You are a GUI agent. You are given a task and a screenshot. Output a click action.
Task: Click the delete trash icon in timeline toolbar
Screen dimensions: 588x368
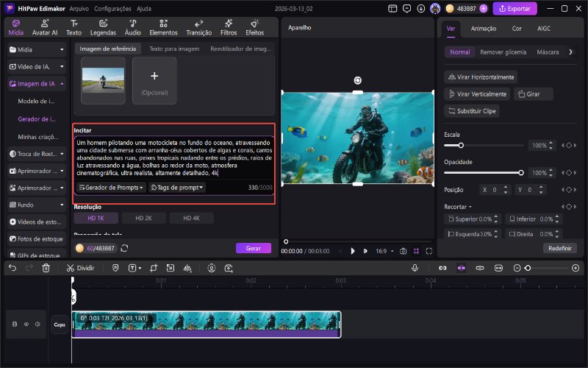[x=46, y=268]
